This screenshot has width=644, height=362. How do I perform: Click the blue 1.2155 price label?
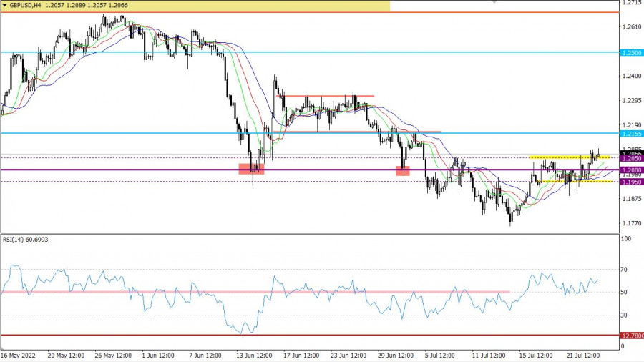click(631, 134)
